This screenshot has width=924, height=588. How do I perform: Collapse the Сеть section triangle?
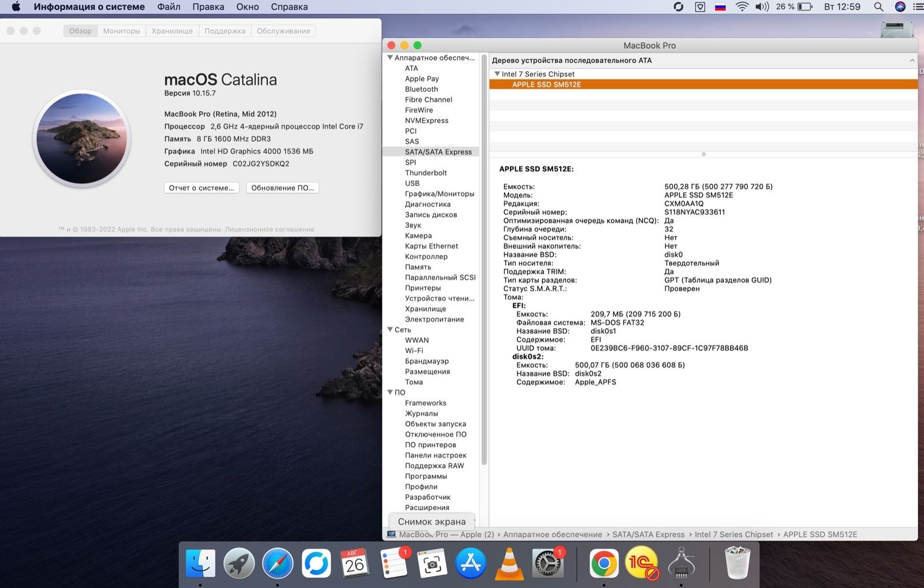pyautogui.click(x=390, y=330)
